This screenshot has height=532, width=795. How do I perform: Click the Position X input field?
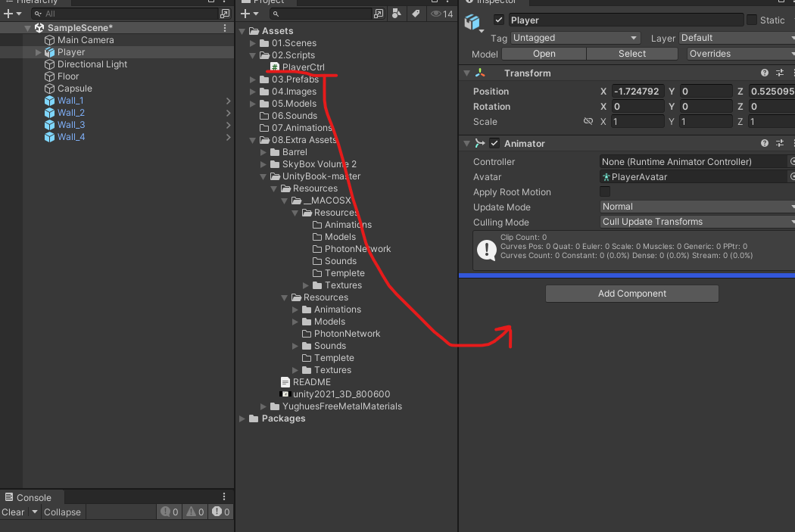point(638,92)
